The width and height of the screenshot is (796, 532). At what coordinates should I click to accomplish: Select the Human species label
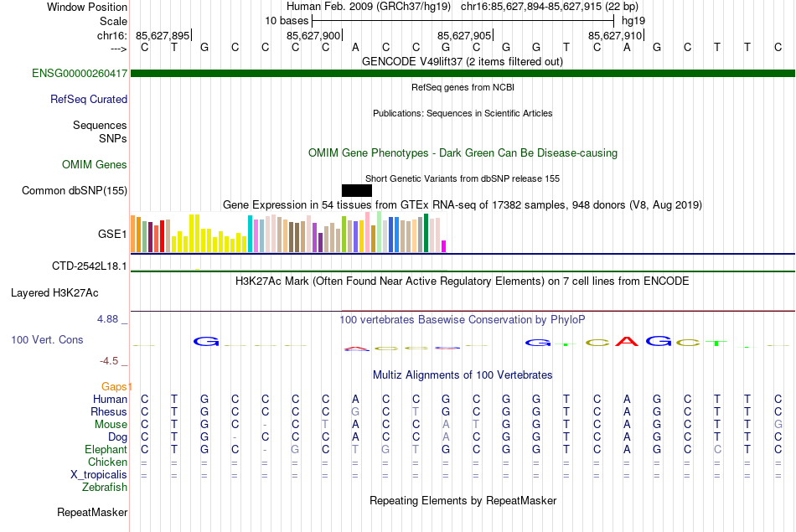(110, 399)
